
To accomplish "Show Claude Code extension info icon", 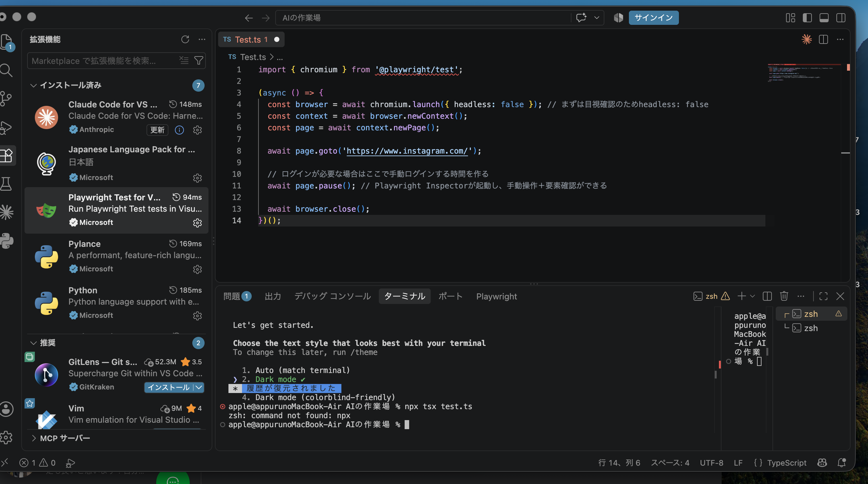I will point(179,130).
